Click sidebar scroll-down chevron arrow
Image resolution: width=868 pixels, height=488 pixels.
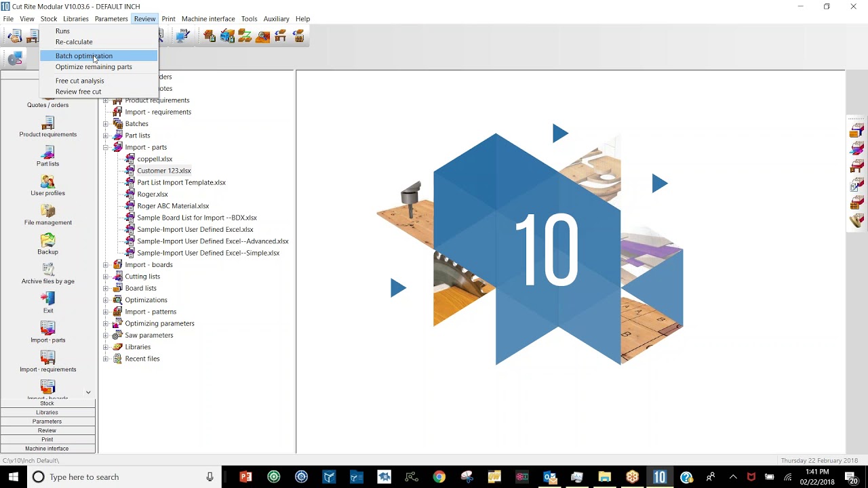pyautogui.click(x=88, y=392)
